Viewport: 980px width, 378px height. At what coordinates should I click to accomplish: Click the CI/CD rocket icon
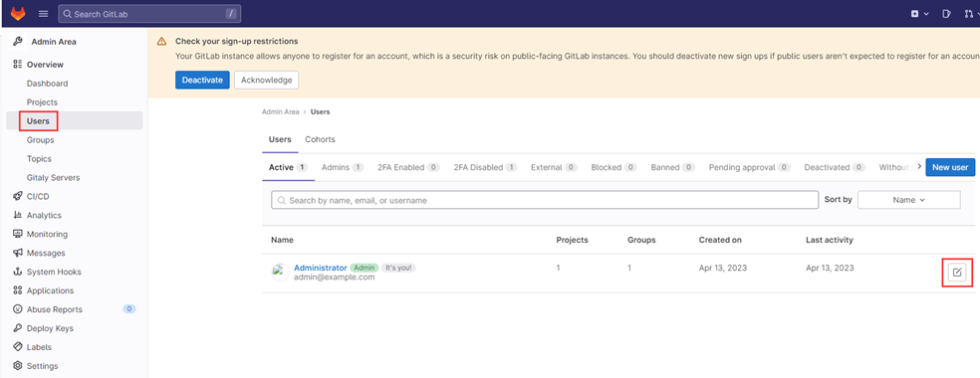point(18,197)
